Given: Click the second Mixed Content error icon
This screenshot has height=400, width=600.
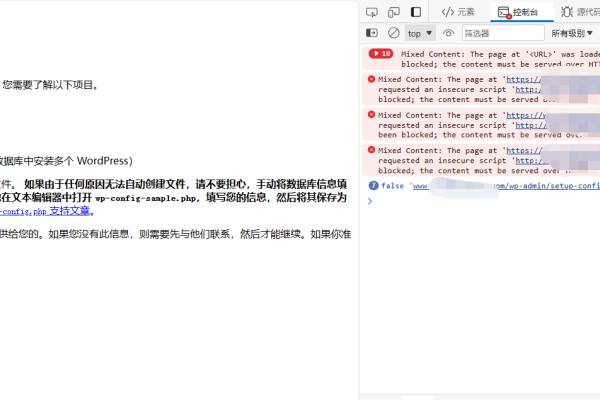Looking at the screenshot, I should coord(371,114).
